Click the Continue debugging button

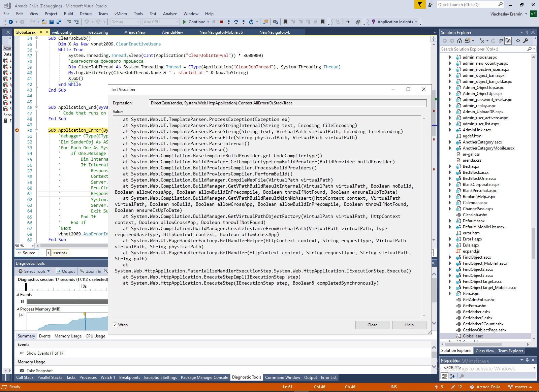click(x=196, y=22)
